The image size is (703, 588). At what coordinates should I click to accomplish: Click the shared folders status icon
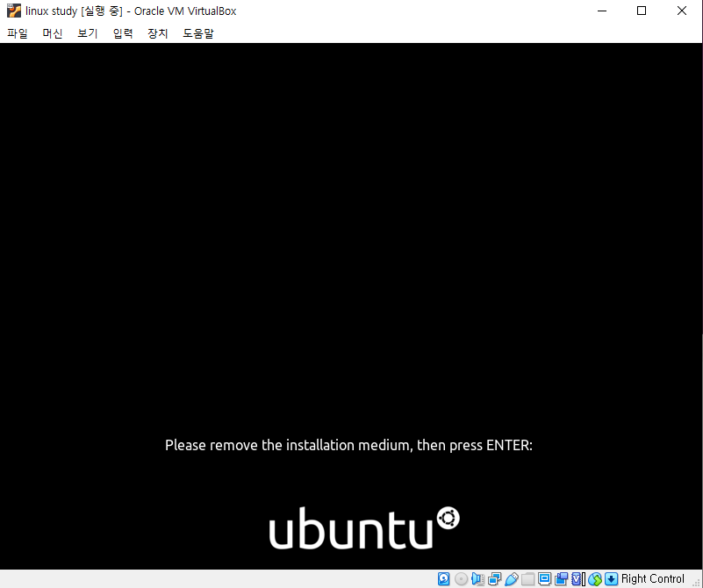pos(527,579)
